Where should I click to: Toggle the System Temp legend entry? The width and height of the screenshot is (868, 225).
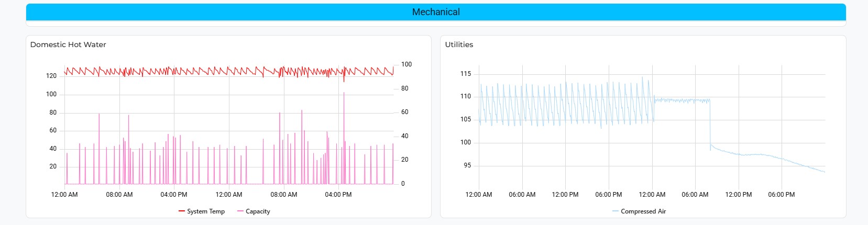pos(202,211)
